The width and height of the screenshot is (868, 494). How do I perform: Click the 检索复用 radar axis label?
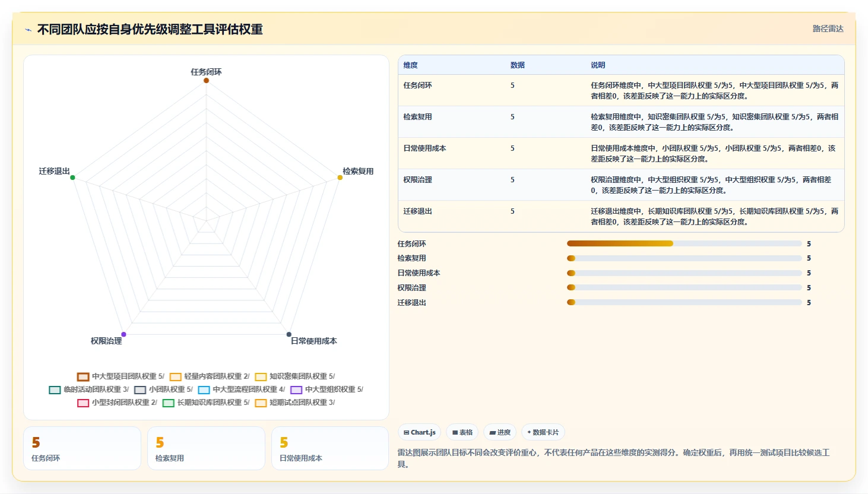click(358, 171)
